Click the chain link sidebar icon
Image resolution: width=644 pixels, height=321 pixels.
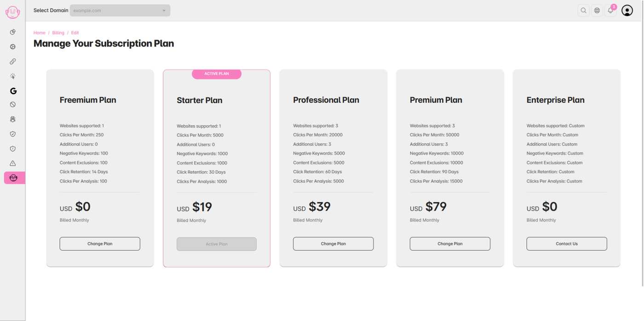pyautogui.click(x=13, y=61)
